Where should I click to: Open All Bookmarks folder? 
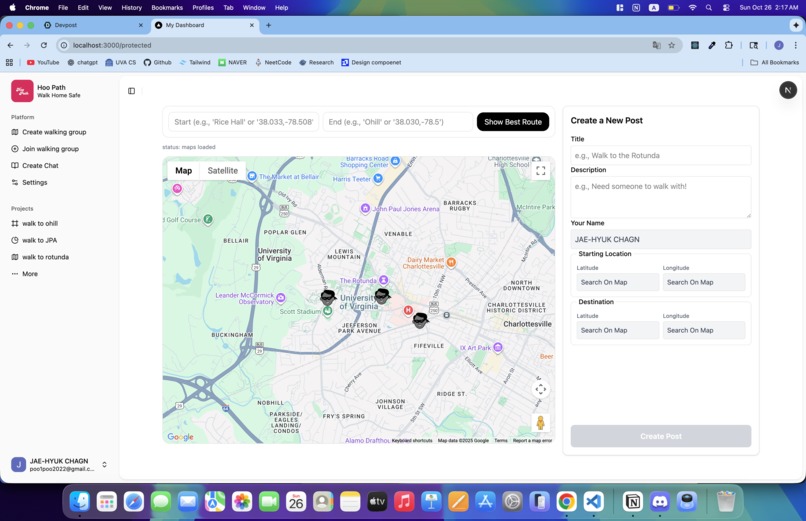coord(775,62)
